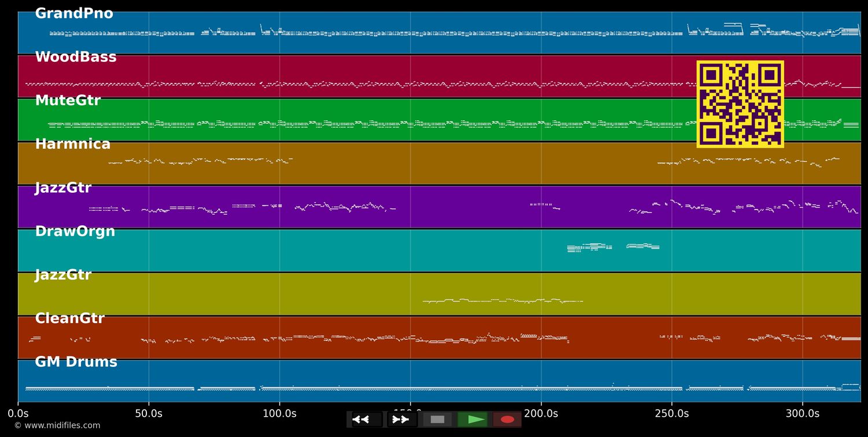The height and width of the screenshot is (437, 868).
Task: Select the WoodBass track label
Action: [76, 57]
